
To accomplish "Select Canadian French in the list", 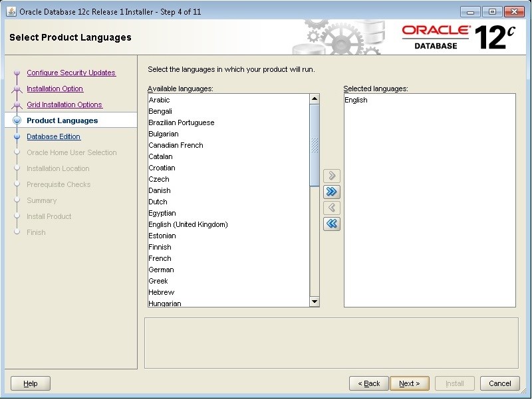I will [x=229, y=145].
